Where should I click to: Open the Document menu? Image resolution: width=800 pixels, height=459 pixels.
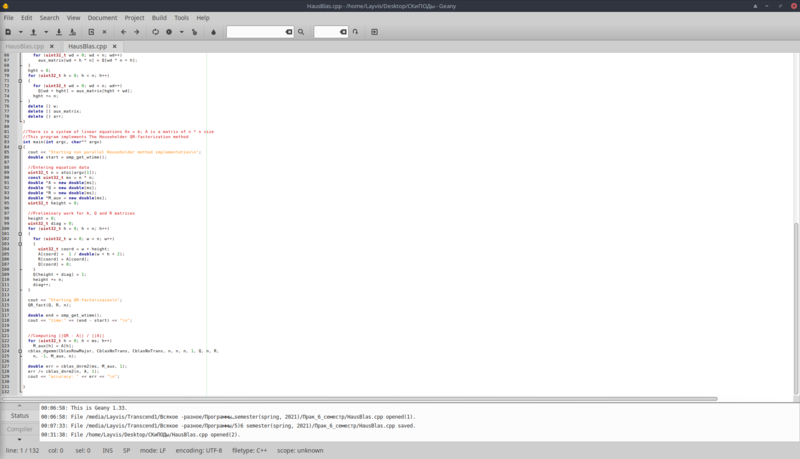tap(102, 17)
